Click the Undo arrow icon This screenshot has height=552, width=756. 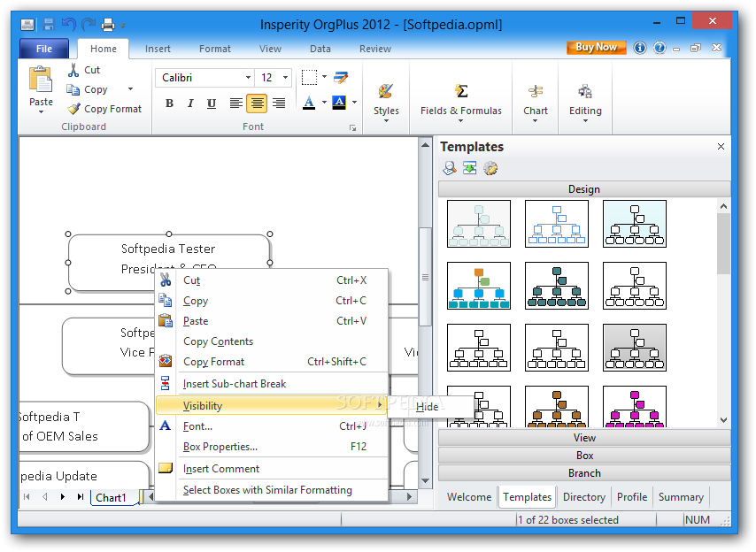(x=69, y=24)
